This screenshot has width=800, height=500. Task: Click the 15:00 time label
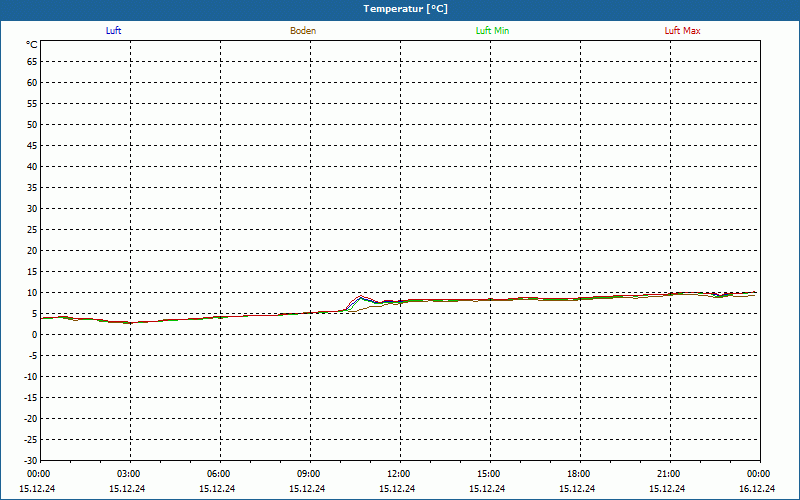coord(489,474)
